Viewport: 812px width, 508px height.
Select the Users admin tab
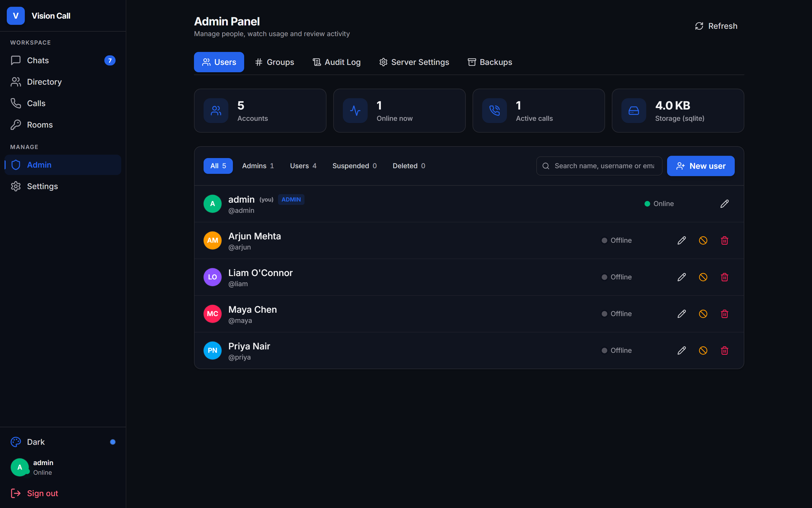pyautogui.click(x=219, y=62)
